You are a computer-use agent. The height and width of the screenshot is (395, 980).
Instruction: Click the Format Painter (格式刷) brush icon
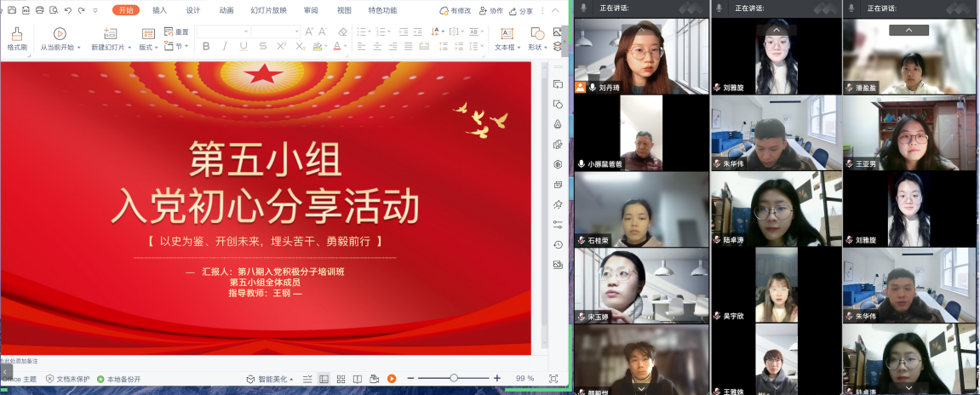pyautogui.click(x=17, y=34)
